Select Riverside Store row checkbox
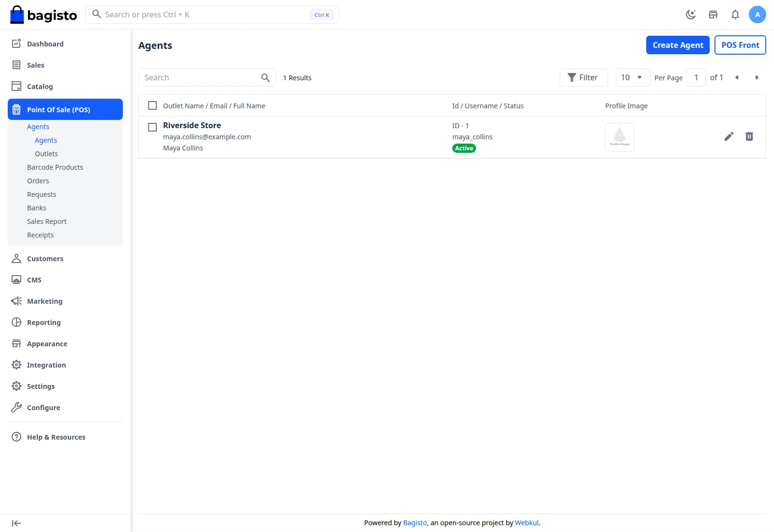Screen dimensions: 774x532 152,127
